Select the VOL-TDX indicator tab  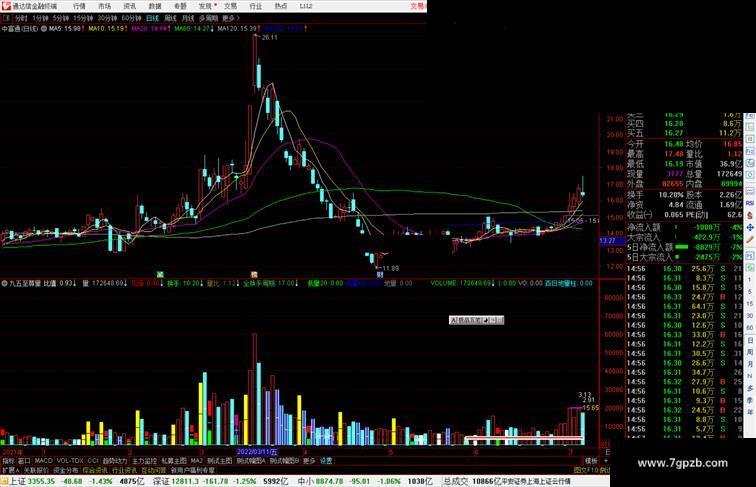(x=70, y=461)
